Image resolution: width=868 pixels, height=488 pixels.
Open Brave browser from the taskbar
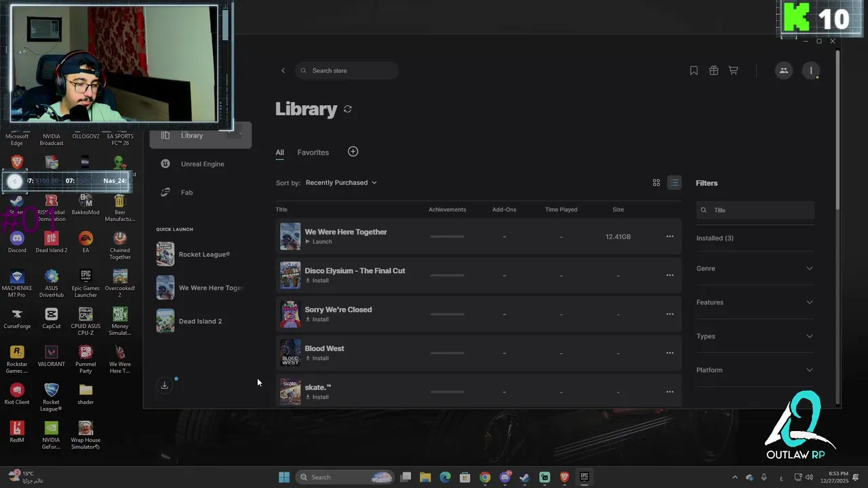pyautogui.click(x=564, y=477)
